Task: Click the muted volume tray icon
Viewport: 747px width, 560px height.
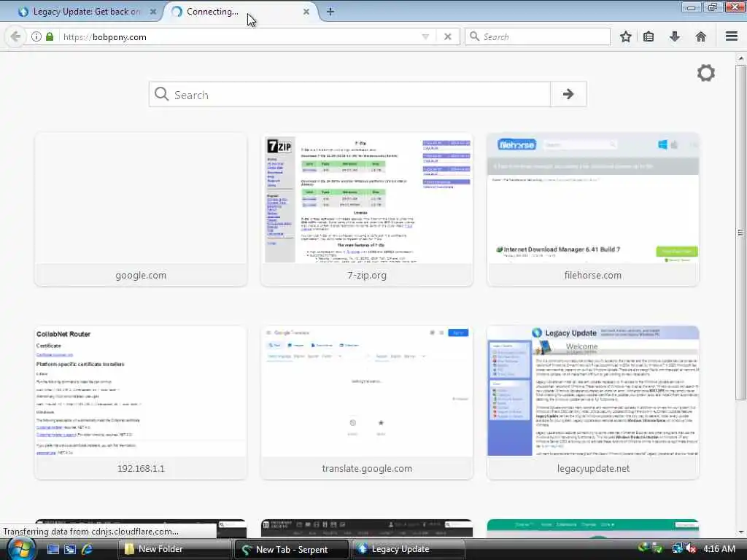Action: pyautogui.click(x=691, y=548)
